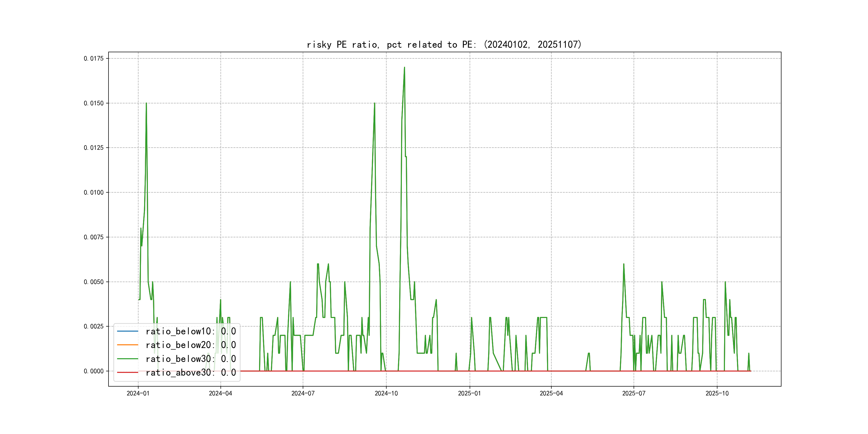Screen dimensions: 868x434
Task: Click the 0.0000 y-axis tick label
Action: point(94,371)
